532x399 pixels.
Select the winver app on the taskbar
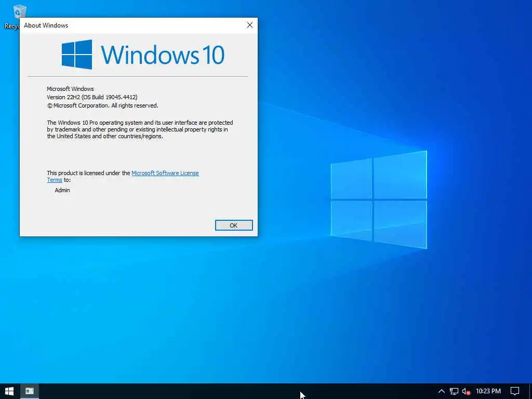[x=30, y=391]
